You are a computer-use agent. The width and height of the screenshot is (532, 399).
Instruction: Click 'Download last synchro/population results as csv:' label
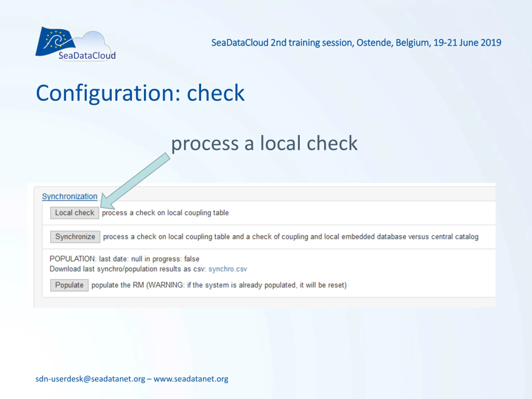[128, 269]
